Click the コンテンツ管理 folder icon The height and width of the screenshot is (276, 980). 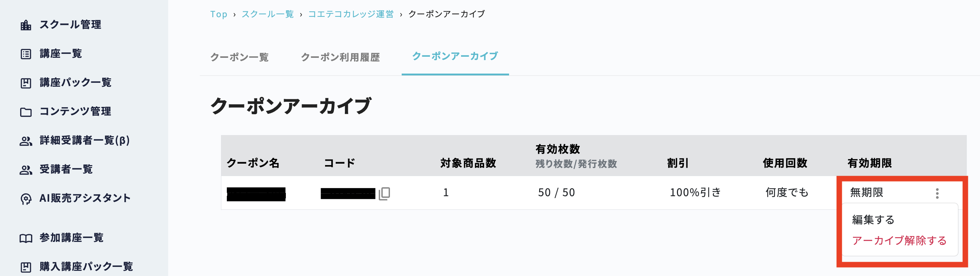(x=26, y=112)
